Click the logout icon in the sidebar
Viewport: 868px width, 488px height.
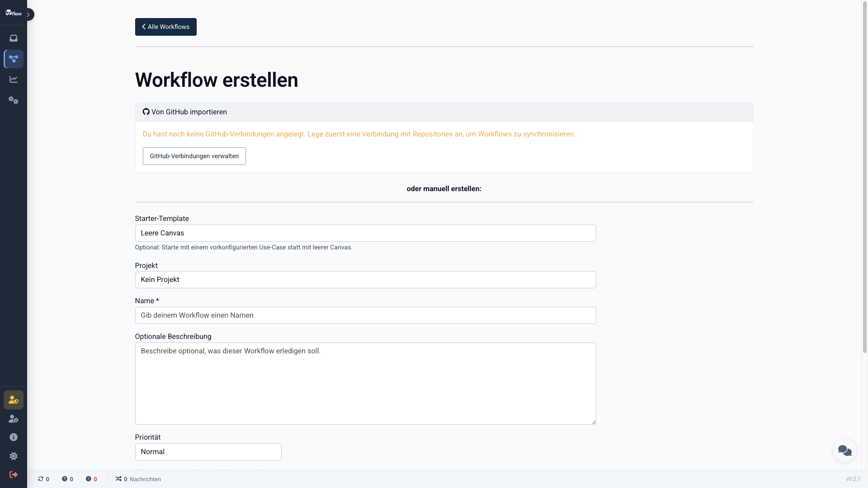(x=13, y=474)
